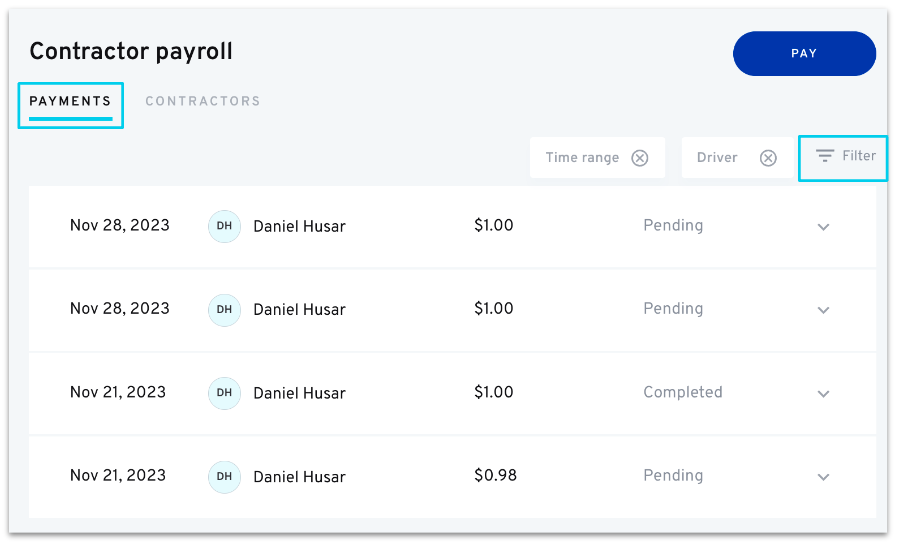Viewport: 897px width, 546px height.
Task: Switch to the Contractors tab
Action: 203,101
